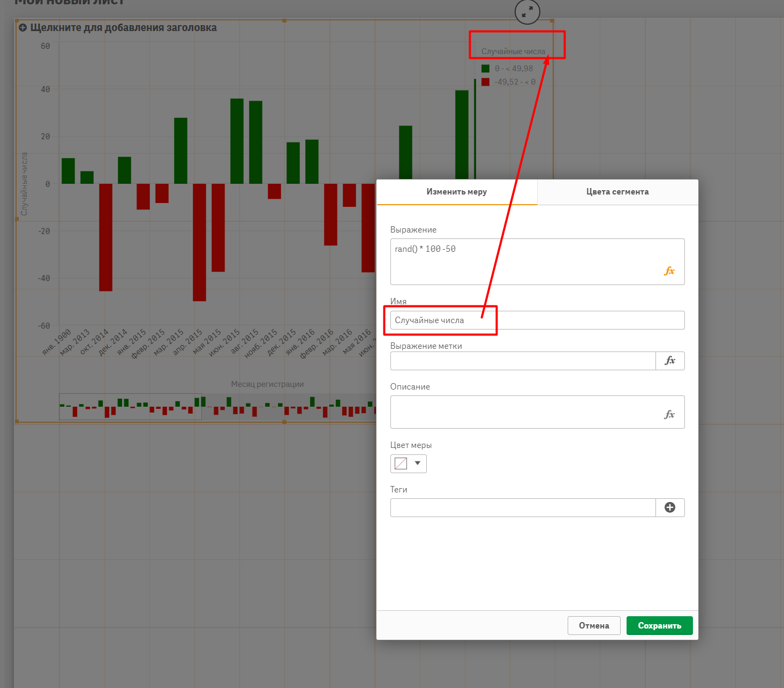Image resolution: width=784 pixels, height=688 pixels.
Task: Open expression editor fx in Выражение field
Action: point(669,271)
